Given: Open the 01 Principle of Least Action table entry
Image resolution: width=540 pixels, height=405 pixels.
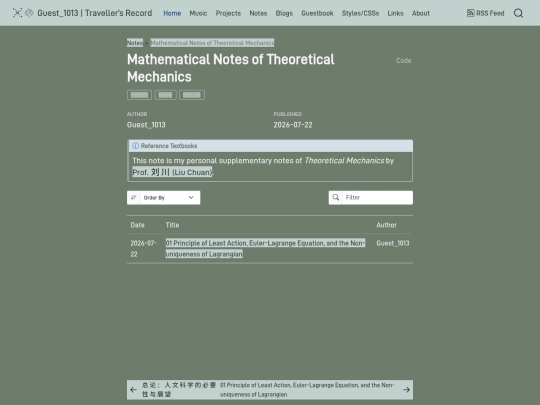Looking at the screenshot, I should tap(265, 248).
